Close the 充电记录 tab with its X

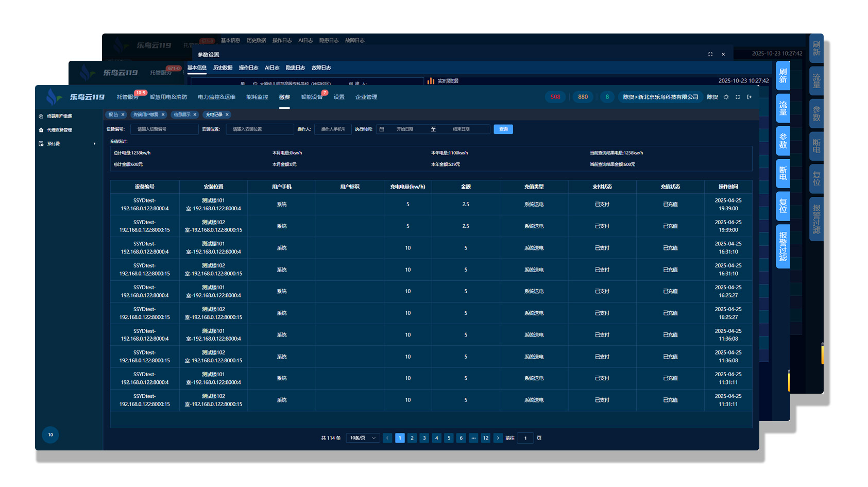click(x=227, y=115)
